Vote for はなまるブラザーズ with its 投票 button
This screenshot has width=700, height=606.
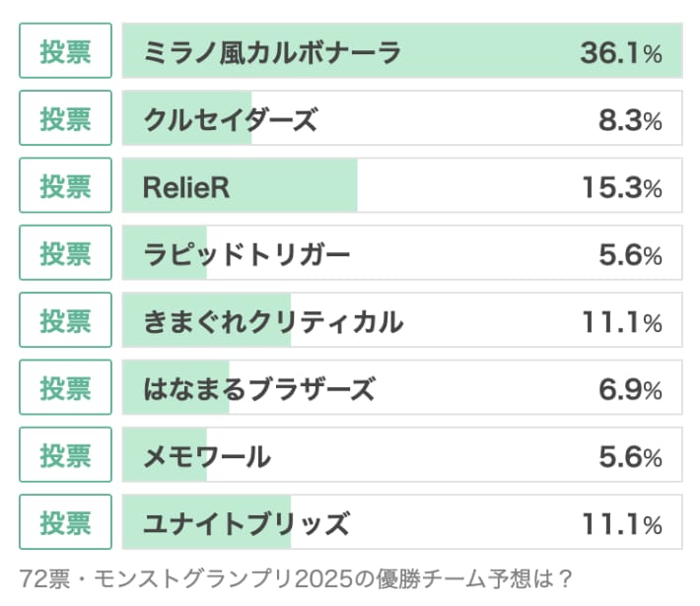(65, 387)
